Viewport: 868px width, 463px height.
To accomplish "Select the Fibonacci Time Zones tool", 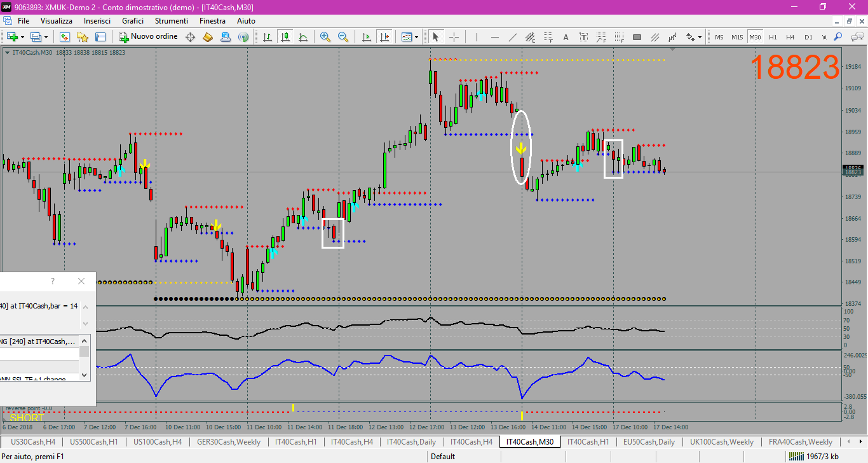I will (619, 37).
